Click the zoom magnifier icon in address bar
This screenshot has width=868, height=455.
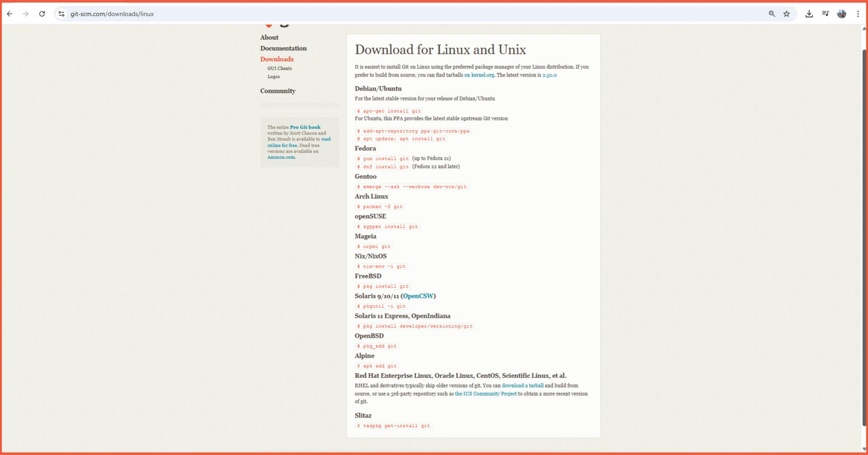771,14
